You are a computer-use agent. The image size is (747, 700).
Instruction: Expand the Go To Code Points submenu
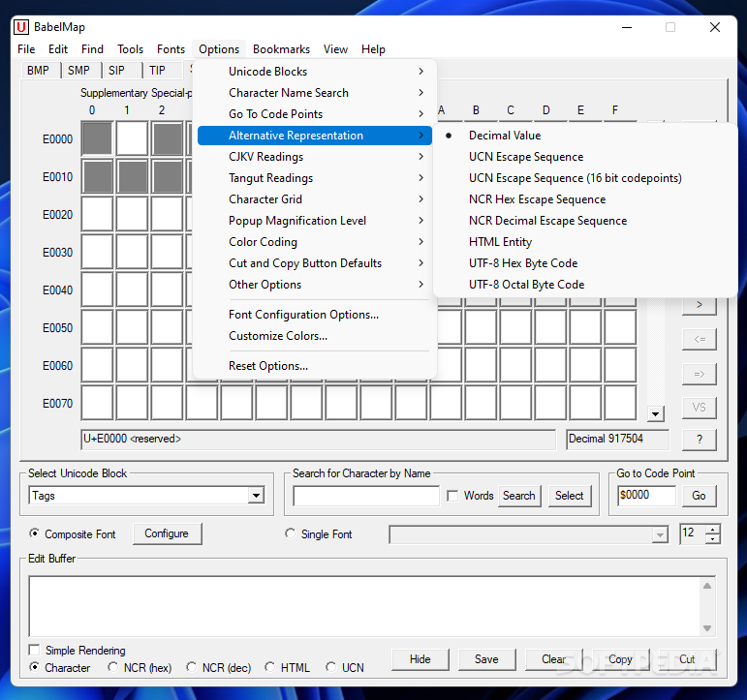pyautogui.click(x=315, y=114)
